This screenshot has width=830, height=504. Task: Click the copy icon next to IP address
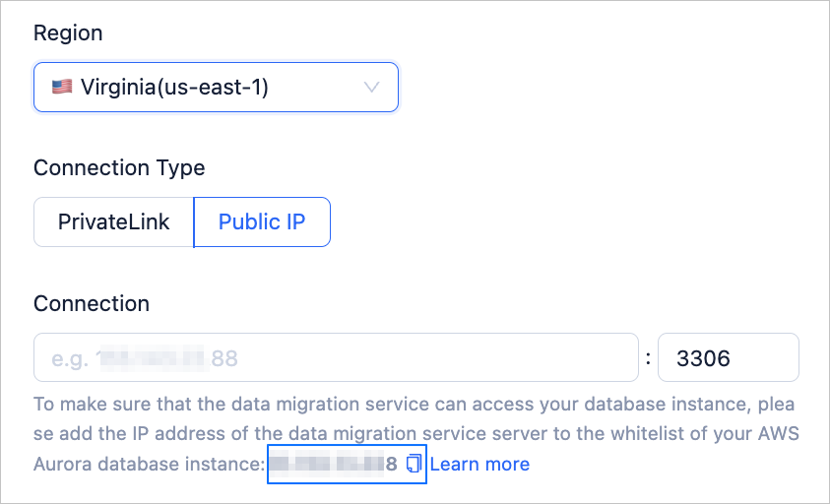pyautogui.click(x=414, y=464)
